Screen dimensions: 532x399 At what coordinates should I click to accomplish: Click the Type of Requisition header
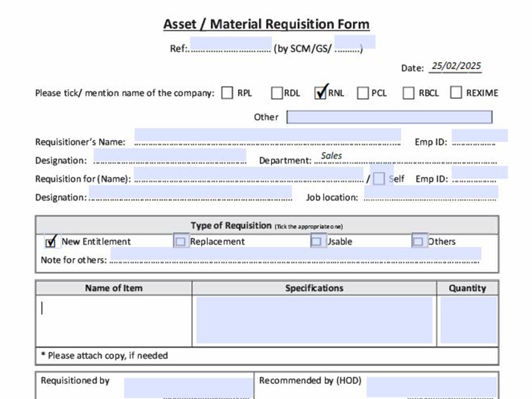click(267, 226)
